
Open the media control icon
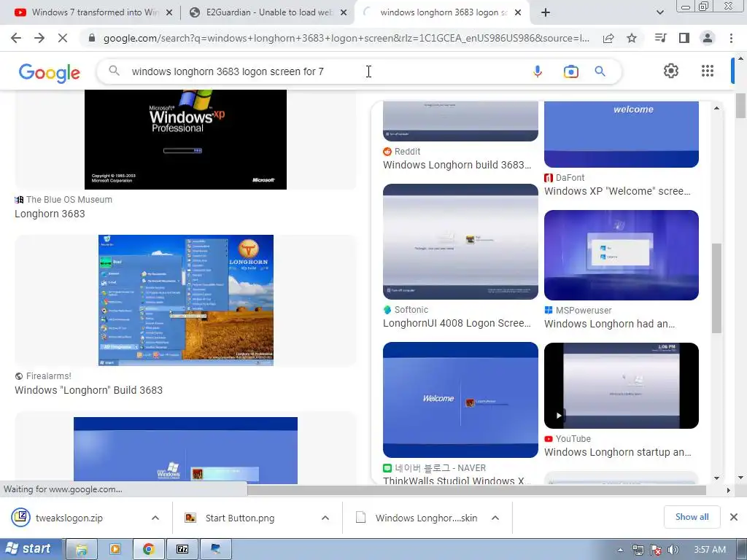click(661, 38)
